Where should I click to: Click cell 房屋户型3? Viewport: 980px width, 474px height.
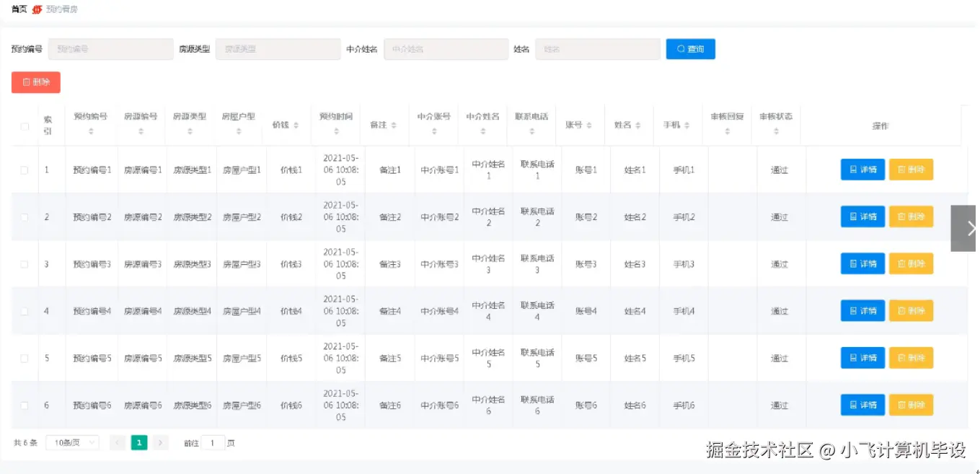pos(242,264)
